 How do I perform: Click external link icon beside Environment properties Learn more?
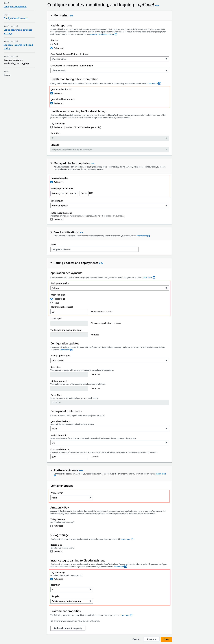131,615
